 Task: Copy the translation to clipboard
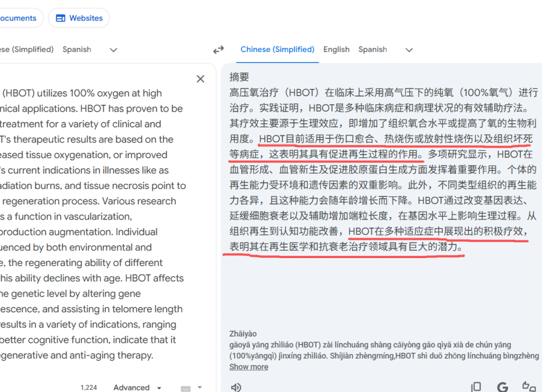coord(476,387)
